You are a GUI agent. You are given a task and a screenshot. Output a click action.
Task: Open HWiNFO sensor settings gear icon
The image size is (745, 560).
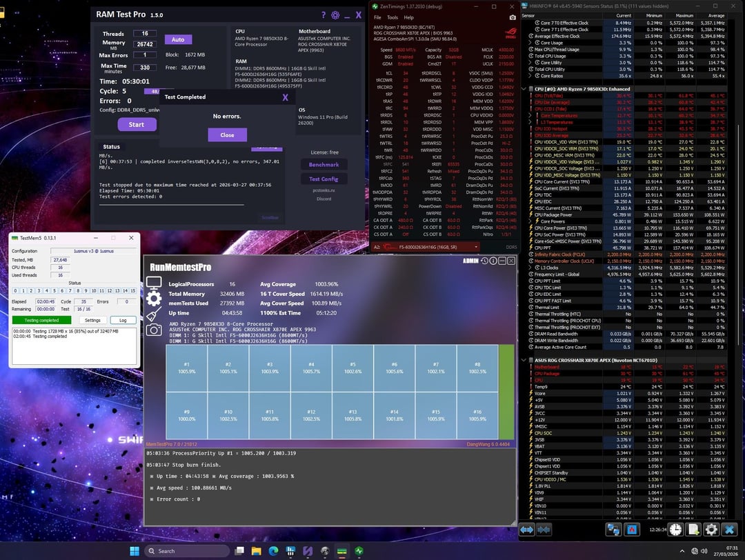(x=711, y=529)
